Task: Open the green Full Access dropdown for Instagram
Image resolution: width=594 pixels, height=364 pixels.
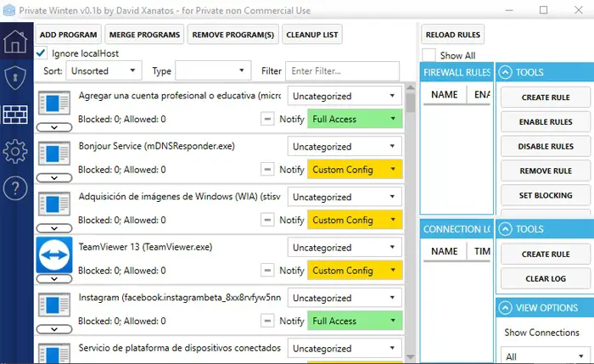Action: tap(354, 322)
